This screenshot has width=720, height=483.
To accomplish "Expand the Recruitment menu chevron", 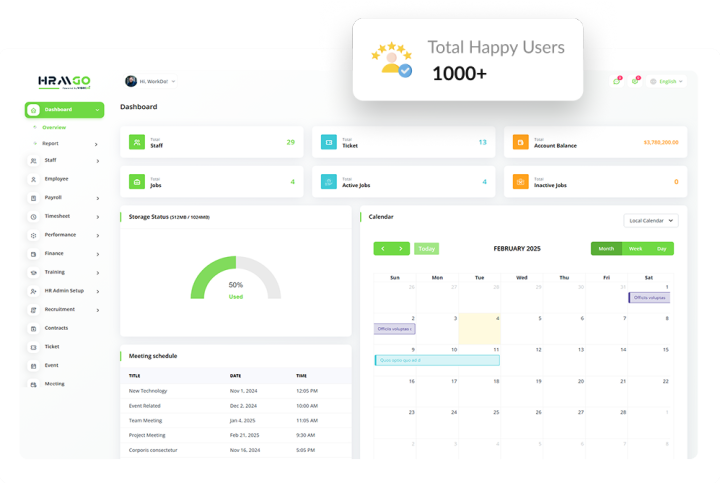I will (98, 310).
